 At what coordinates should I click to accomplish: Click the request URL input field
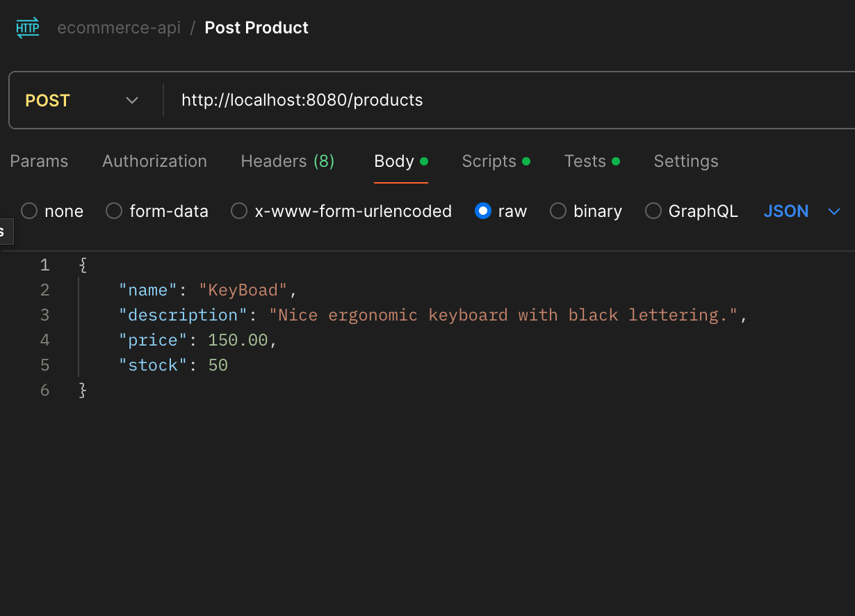click(x=487, y=101)
